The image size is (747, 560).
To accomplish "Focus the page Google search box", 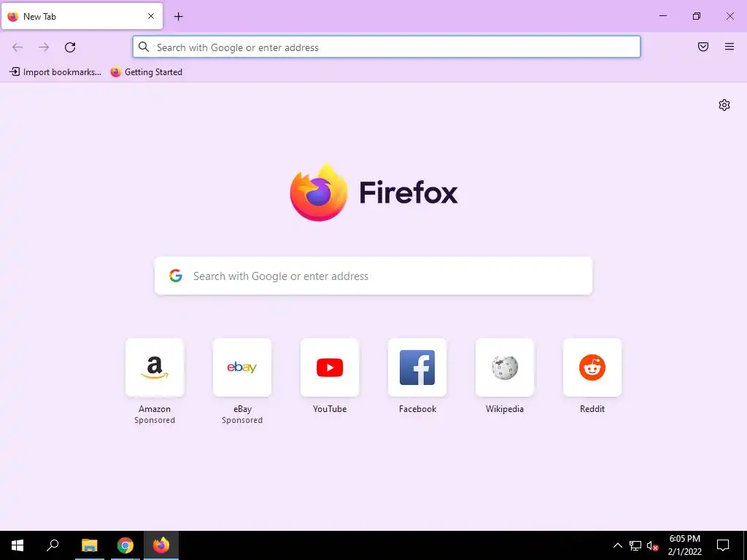I will 373,276.
